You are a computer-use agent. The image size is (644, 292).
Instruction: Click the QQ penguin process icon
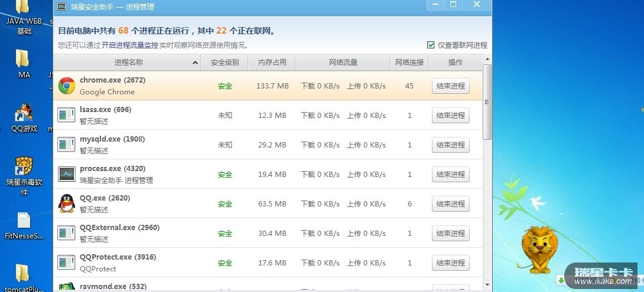(66, 204)
